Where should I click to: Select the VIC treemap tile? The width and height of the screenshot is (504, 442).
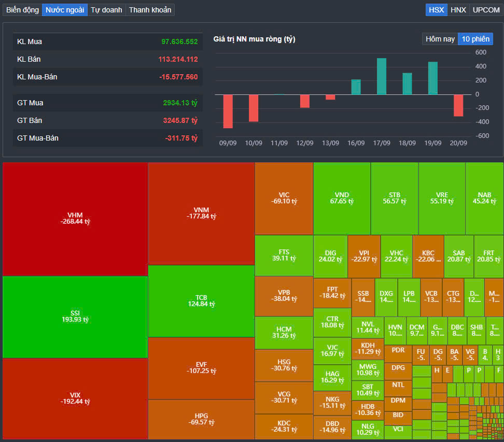[284, 199]
